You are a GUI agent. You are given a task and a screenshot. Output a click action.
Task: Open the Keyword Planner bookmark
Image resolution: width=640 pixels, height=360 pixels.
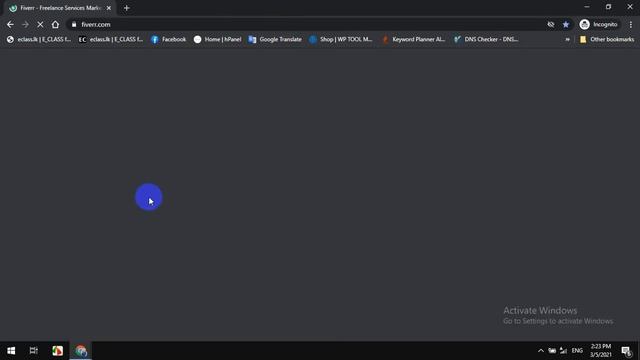pos(413,39)
